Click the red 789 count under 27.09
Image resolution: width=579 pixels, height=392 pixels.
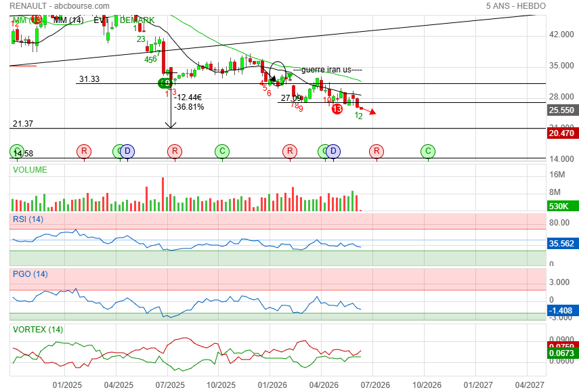(x=297, y=106)
